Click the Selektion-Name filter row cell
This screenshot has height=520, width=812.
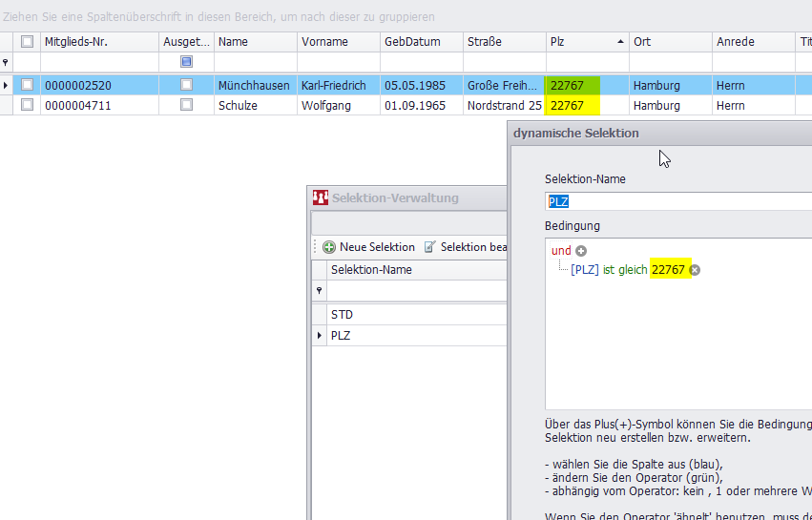(x=415, y=291)
